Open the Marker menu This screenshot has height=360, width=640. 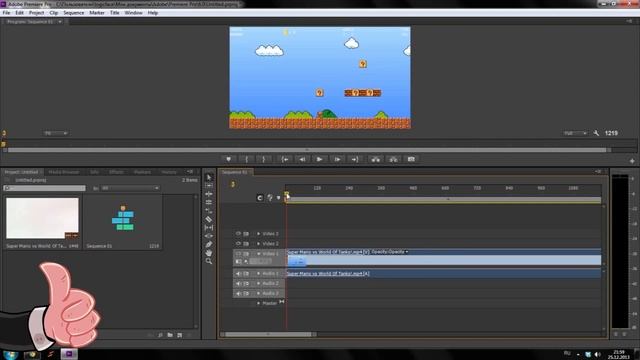tap(97, 13)
